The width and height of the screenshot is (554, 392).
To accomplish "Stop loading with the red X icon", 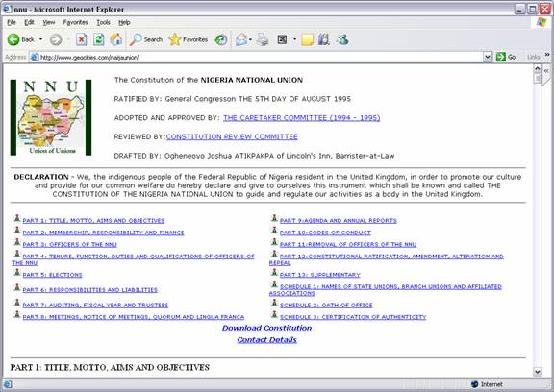I will tap(81, 39).
